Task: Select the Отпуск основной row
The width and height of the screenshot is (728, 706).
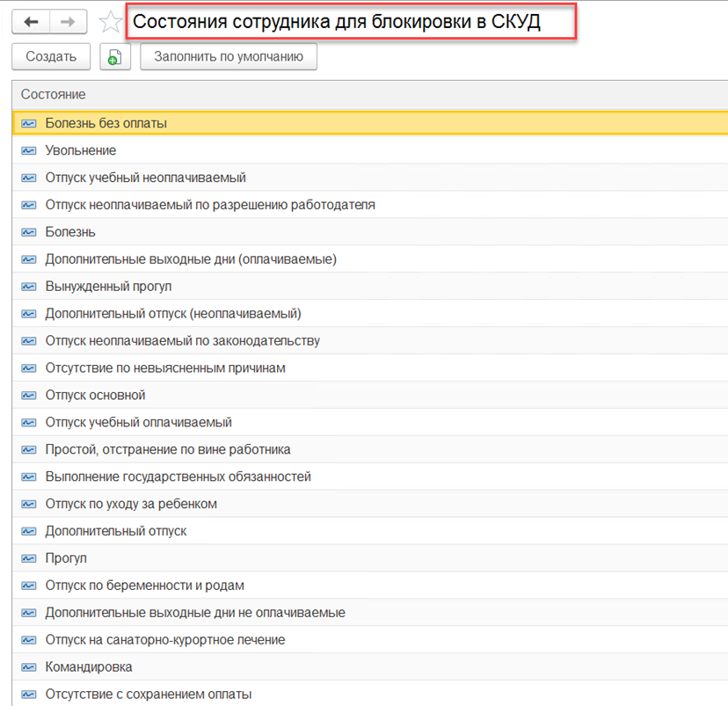Action: tap(95, 395)
